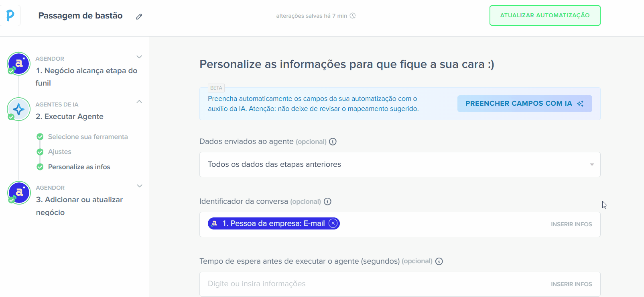Screen dimensions: 644x297
Task: Open the Pluga logo home icon
Action: (10, 16)
